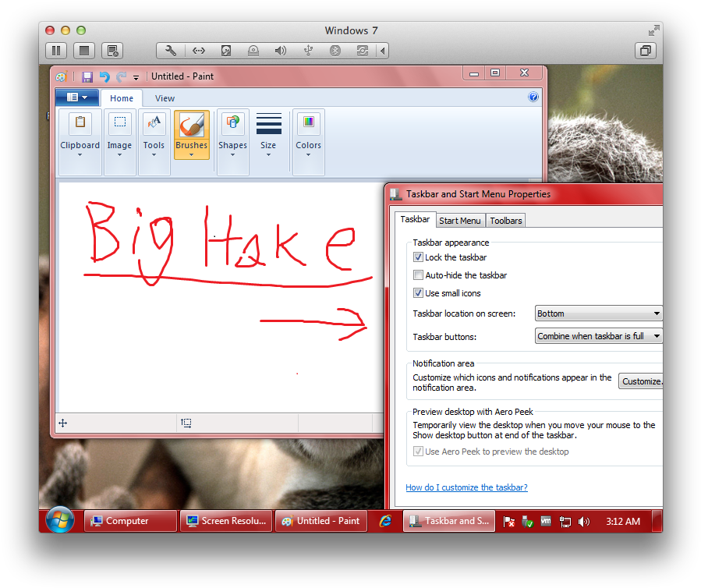701x588 pixels.
Task: Click the Use Aero Peek checkbox
Action: pos(418,452)
